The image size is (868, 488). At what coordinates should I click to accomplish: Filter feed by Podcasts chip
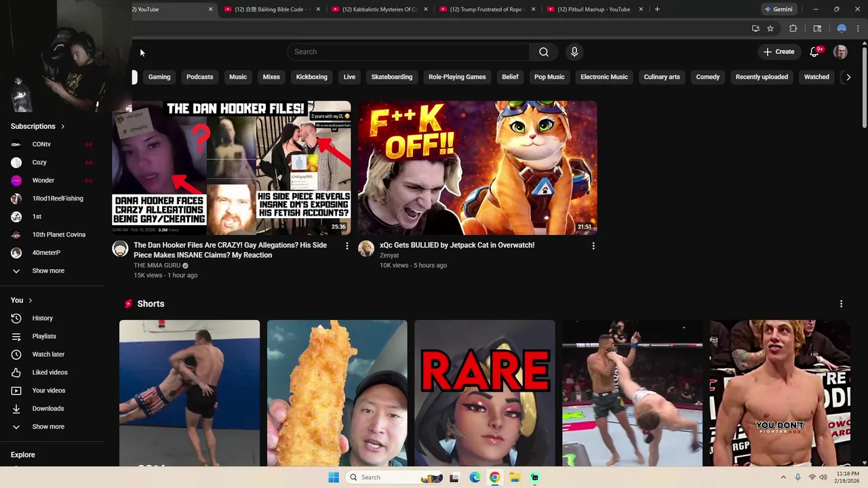coord(199,77)
